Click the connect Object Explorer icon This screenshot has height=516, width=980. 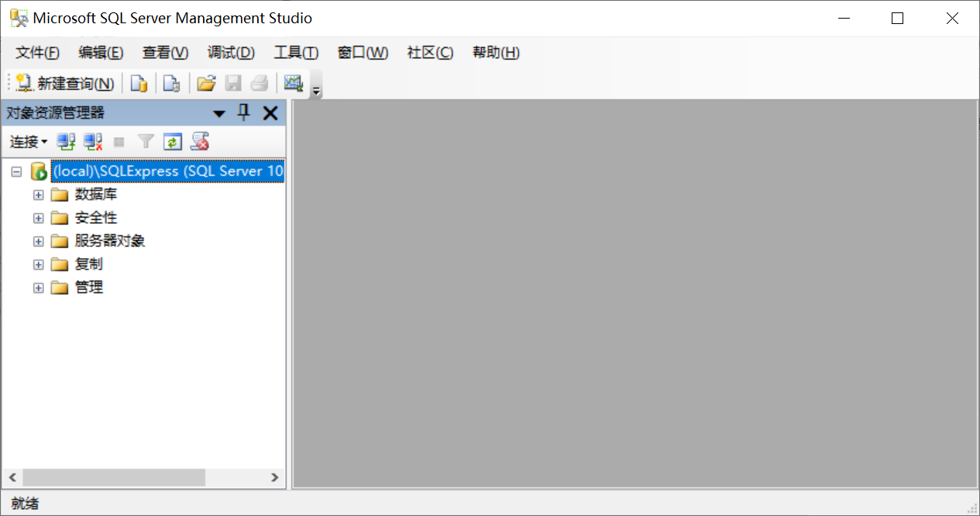67,142
